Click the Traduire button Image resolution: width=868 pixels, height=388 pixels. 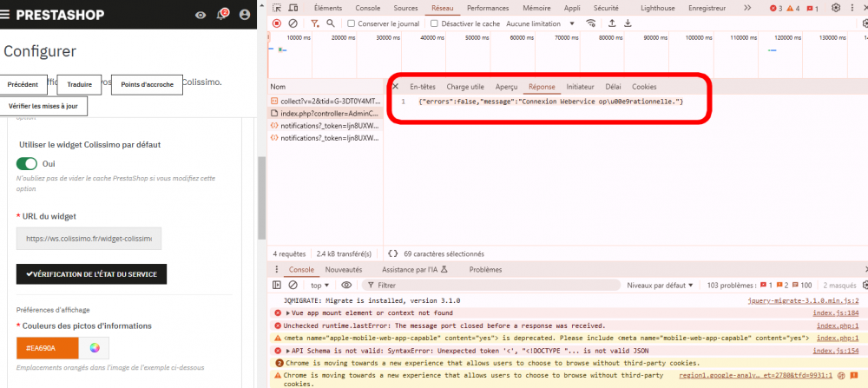79,85
